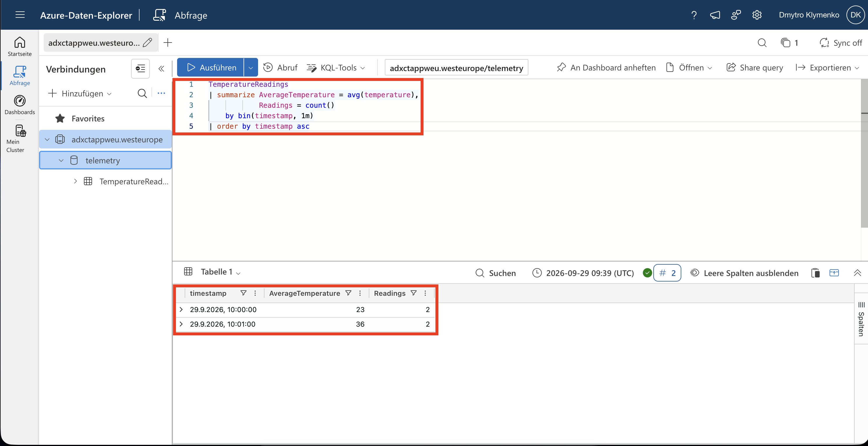Open the feedback megaphone icon
The height and width of the screenshot is (446, 868).
click(715, 15)
